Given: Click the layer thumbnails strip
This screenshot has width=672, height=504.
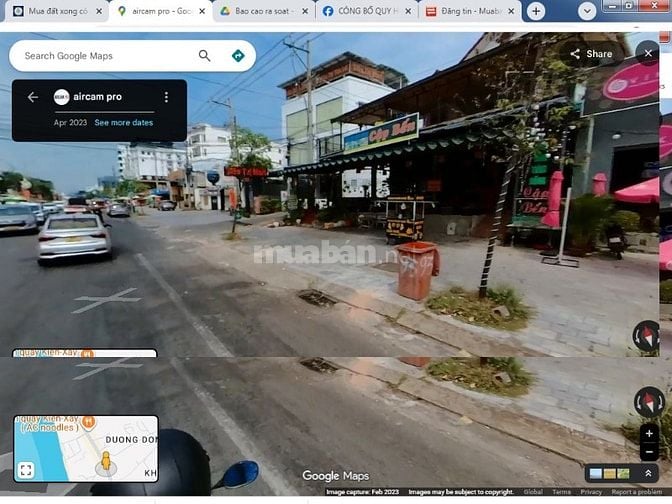Looking at the screenshot, I should (609, 474).
